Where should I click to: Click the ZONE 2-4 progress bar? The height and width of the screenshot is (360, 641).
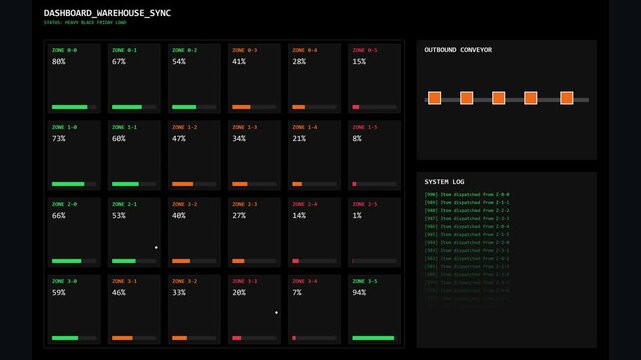(314, 261)
